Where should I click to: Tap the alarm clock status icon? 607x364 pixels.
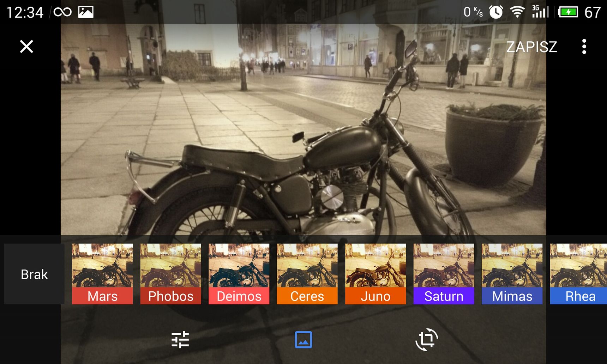point(496,12)
